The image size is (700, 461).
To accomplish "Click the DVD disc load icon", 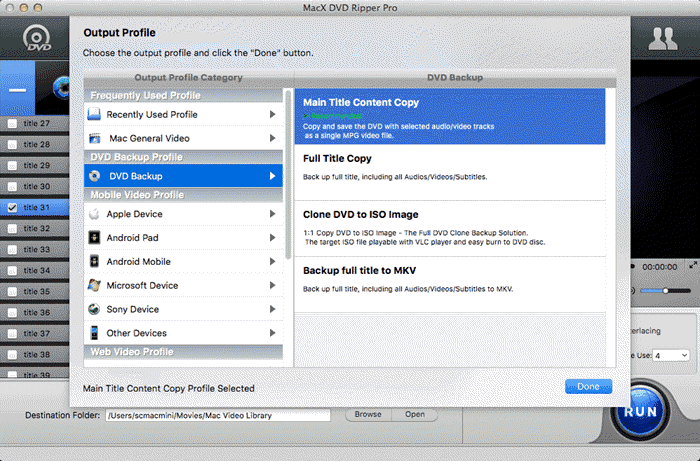I will point(37,37).
